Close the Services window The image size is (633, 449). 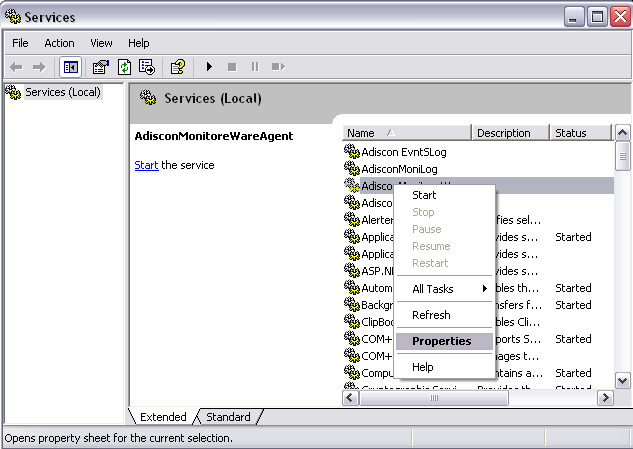click(x=620, y=17)
